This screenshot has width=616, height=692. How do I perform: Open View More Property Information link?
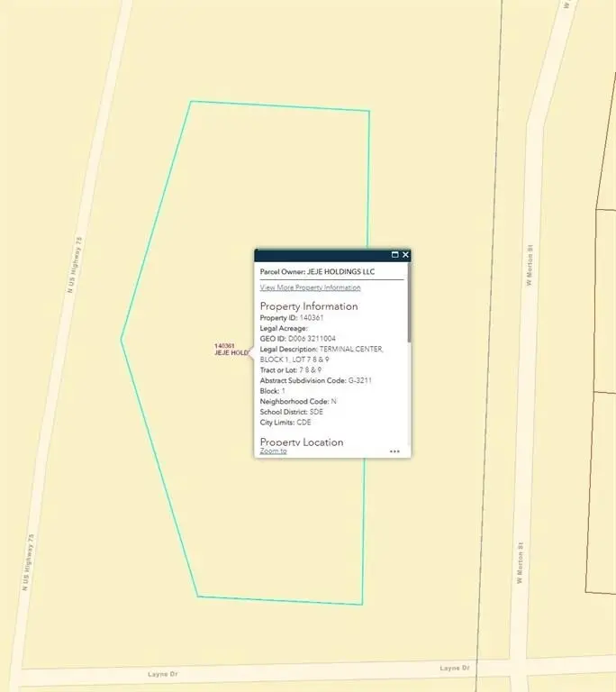pyautogui.click(x=310, y=287)
